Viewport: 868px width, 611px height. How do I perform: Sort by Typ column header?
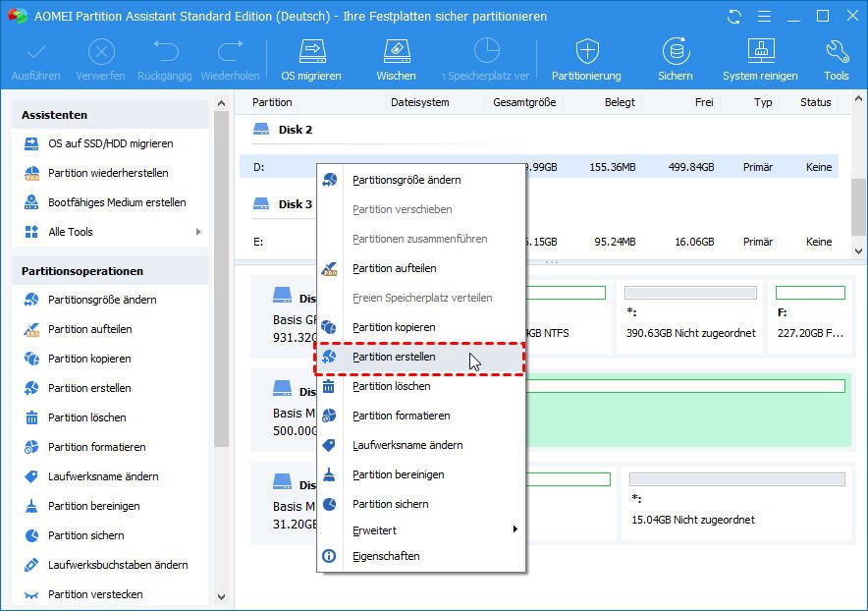(x=763, y=102)
